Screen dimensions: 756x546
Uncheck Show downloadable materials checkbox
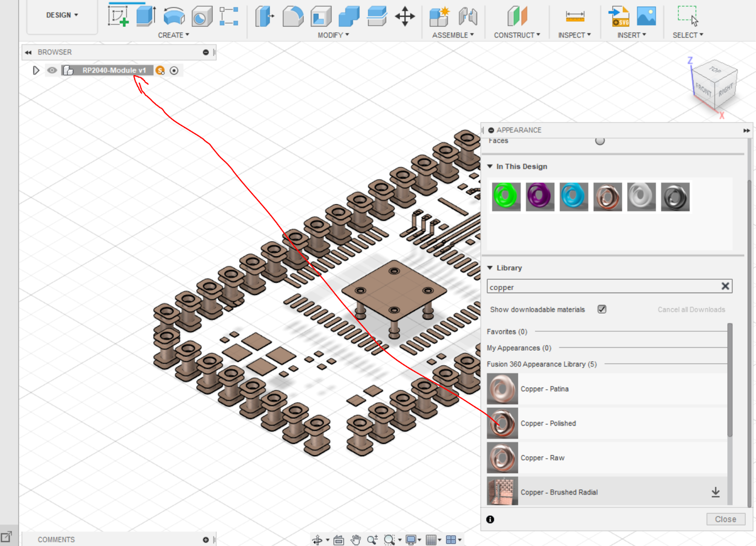tap(601, 309)
